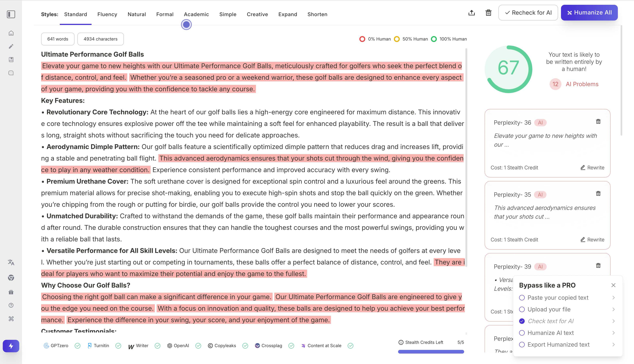Image resolution: width=634 pixels, height=364 pixels.
Task: Click the trash icon beside Recheck for AI
Action: (488, 13)
